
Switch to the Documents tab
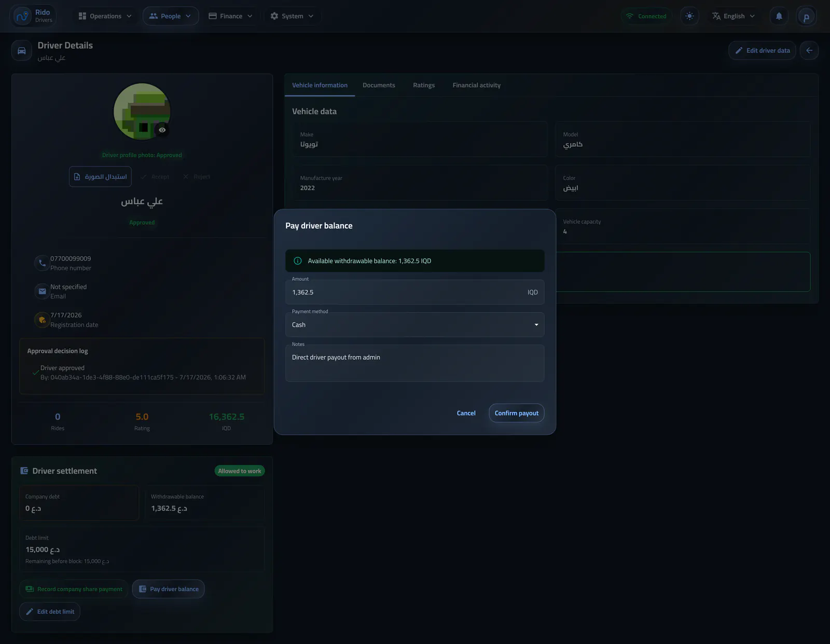point(379,85)
